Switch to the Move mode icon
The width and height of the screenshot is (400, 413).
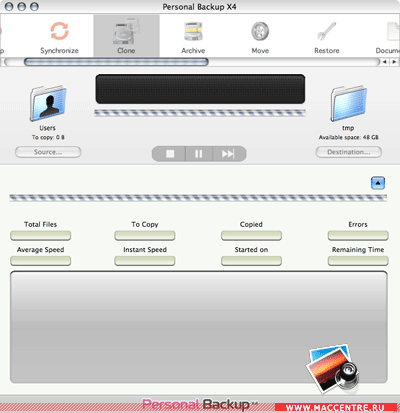coord(260,31)
